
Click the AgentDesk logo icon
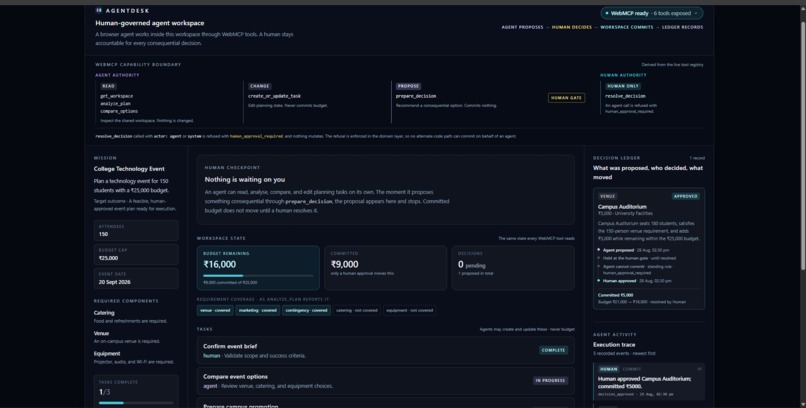click(99, 10)
